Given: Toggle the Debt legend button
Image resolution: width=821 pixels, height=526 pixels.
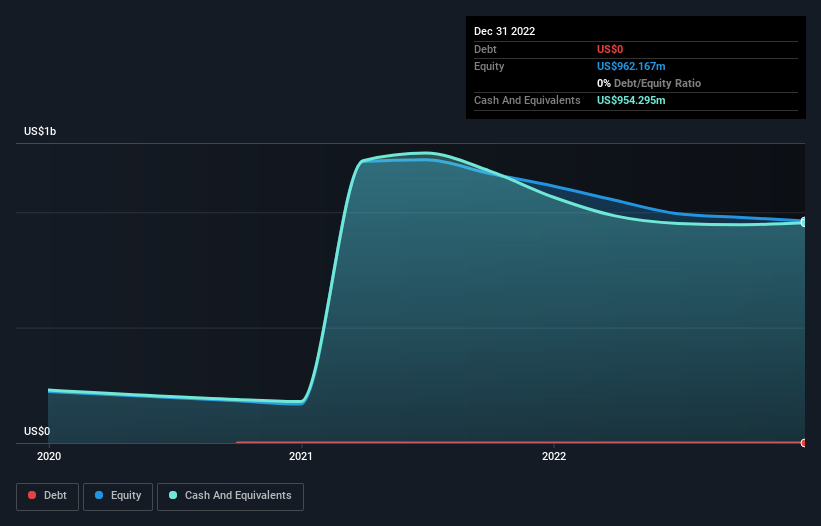Looking at the screenshot, I should coord(47,496).
